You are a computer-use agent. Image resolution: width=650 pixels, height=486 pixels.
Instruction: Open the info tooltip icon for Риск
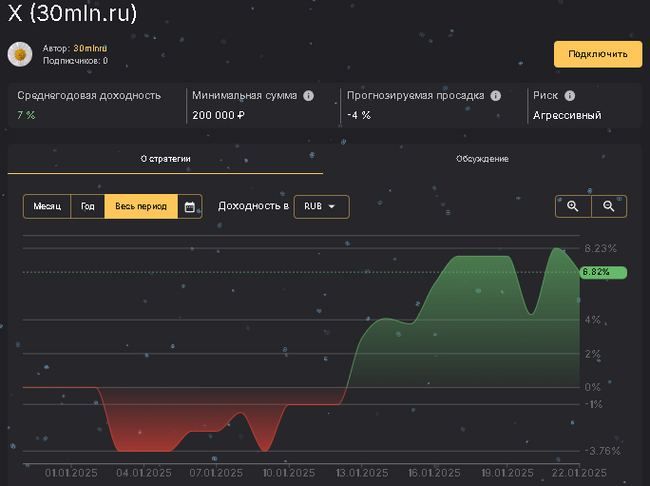tap(570, 96)
